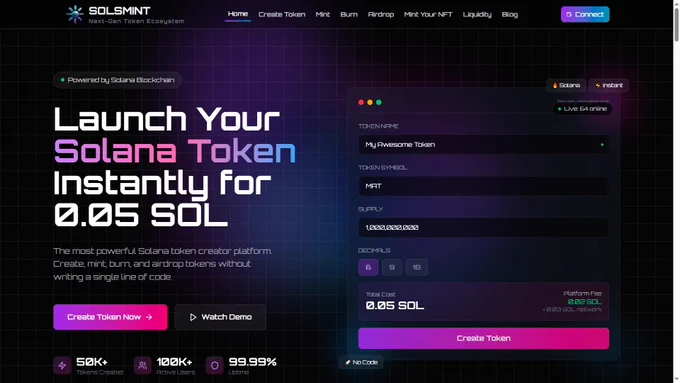The width and height of the screenshot is (680, 383).
Task: Open the Airdrop nav item
Action: [381, 14]
